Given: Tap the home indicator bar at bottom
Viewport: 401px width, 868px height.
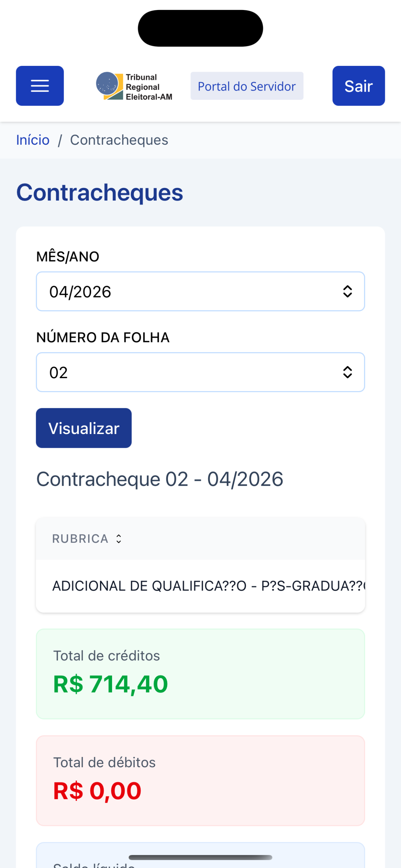Looking at the screenshot, I should coord(200,857).
